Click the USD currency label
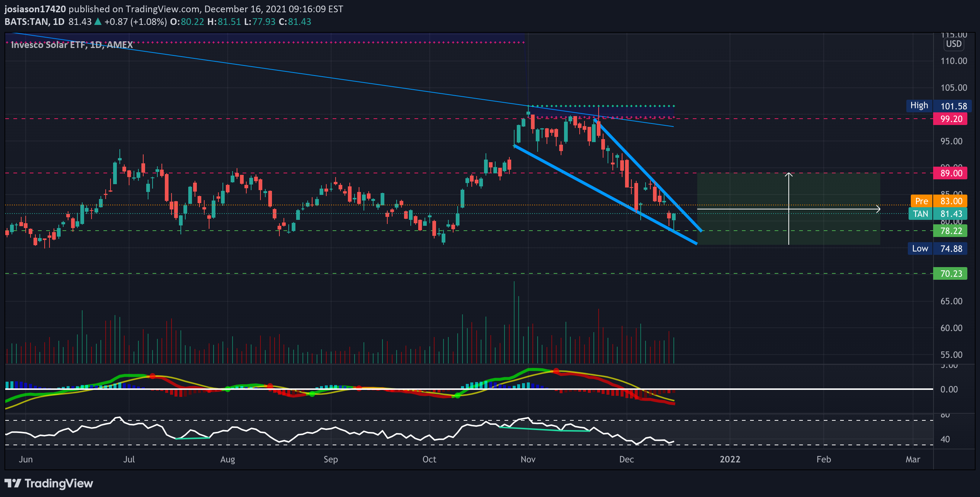 (954, 44)
